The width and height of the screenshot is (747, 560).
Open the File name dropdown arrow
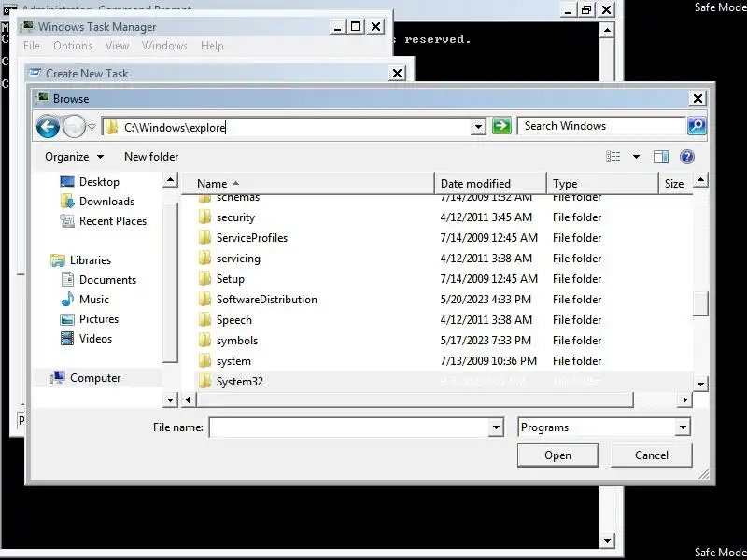point(496,427)
